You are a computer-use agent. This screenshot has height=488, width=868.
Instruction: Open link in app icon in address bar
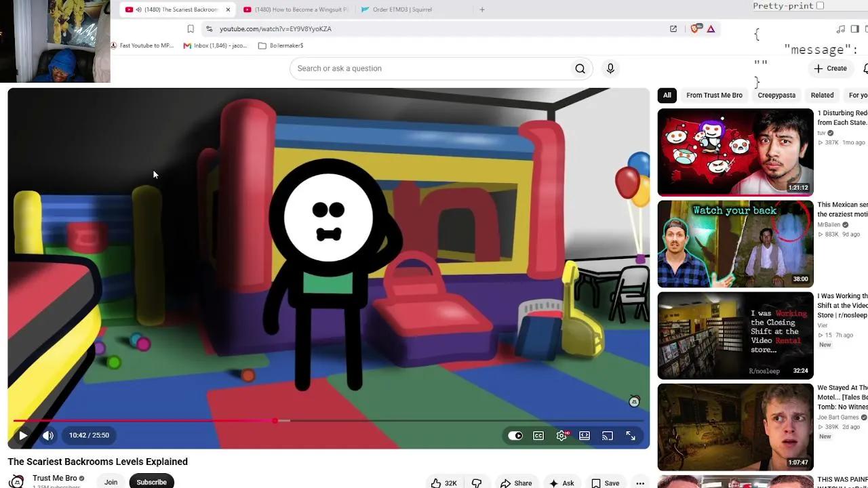pos(673,29)
